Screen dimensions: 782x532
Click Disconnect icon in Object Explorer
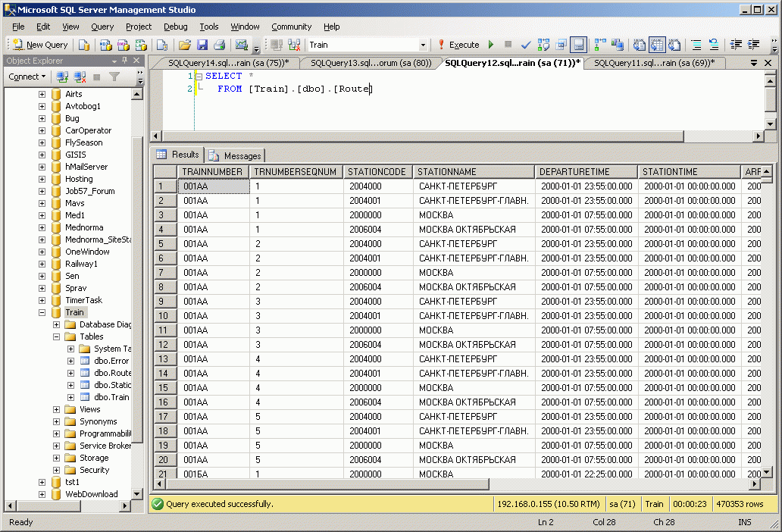click(80, 77)
